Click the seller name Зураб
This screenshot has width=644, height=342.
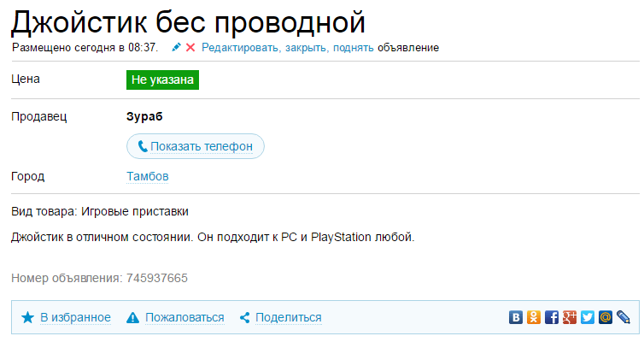pos(144,116)
